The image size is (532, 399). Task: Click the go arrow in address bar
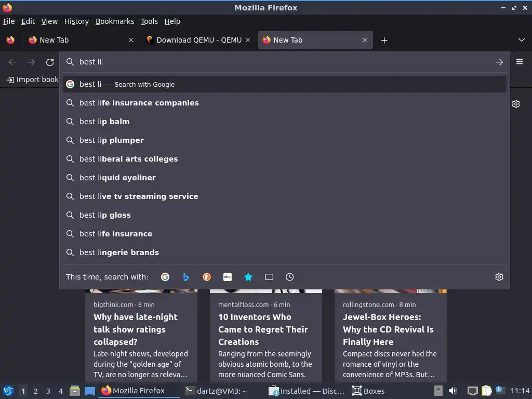[499, 62]
